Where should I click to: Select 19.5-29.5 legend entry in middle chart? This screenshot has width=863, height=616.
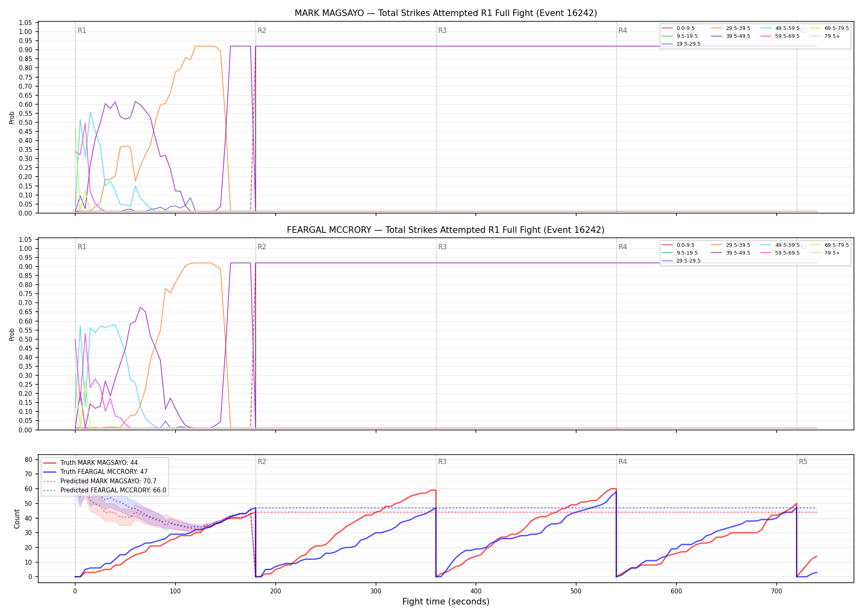tap(681, 261)
